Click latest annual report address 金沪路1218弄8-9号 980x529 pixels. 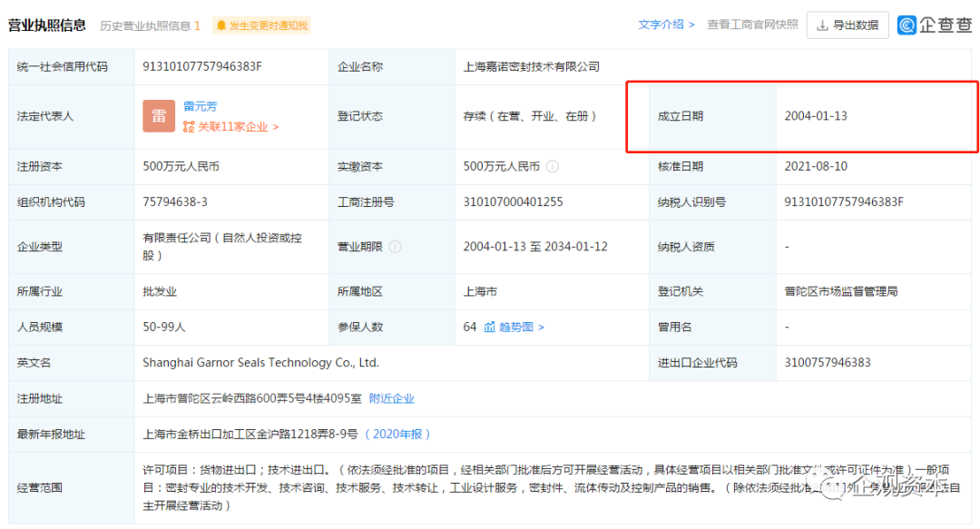[250, 435]
